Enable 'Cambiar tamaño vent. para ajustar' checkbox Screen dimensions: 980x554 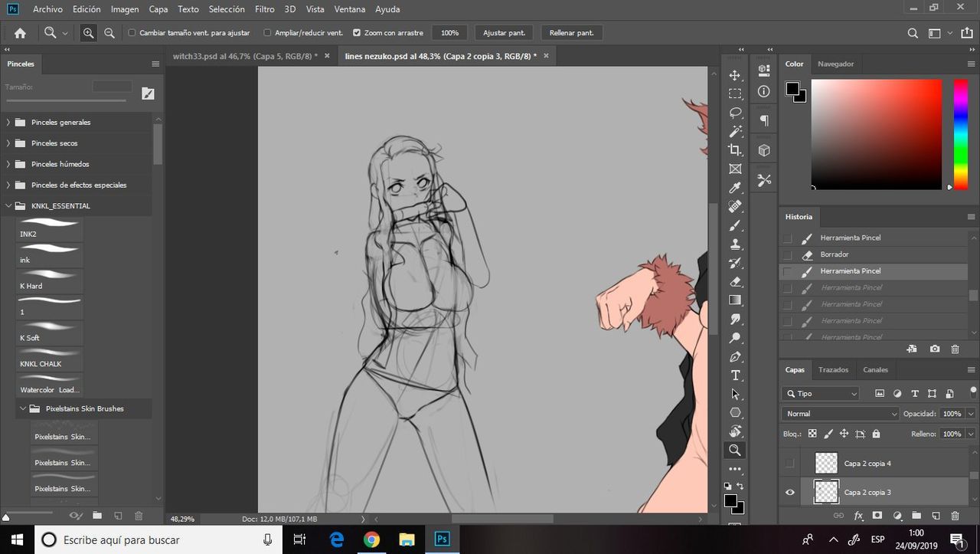coord(132,33)
